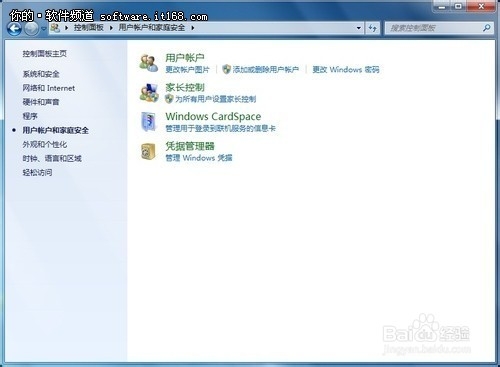500x367 pixels.
Task: Open 外观和个性化 in the sidebar
Action: tap(45, 144)
